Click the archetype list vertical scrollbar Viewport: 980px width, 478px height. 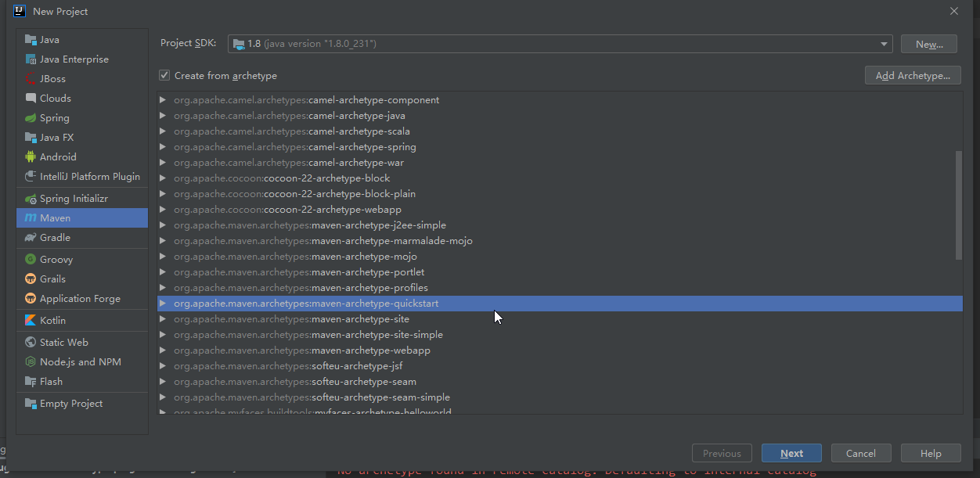959,205
